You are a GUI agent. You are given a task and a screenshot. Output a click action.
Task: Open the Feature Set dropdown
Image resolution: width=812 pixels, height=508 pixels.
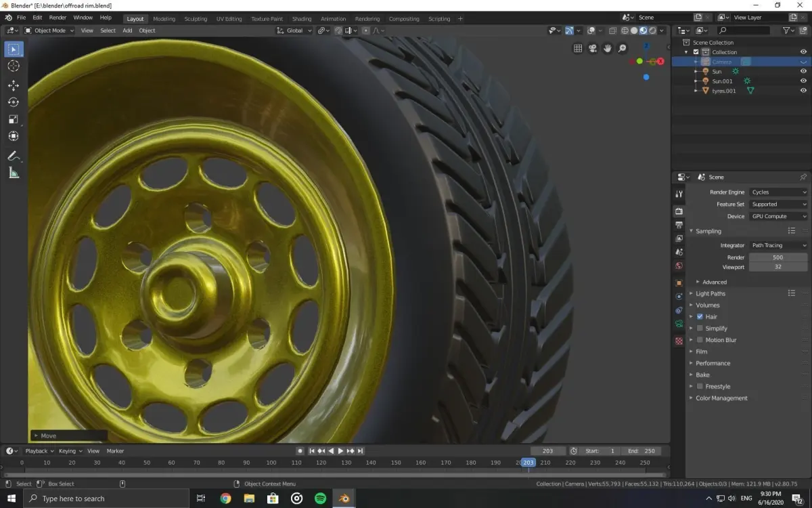(x=778, y=204)
